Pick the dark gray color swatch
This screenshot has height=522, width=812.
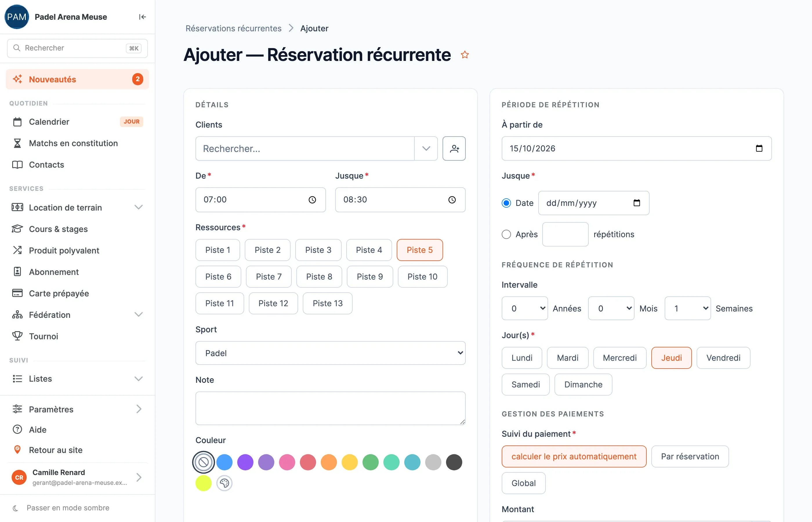click(x=454, y=462)
